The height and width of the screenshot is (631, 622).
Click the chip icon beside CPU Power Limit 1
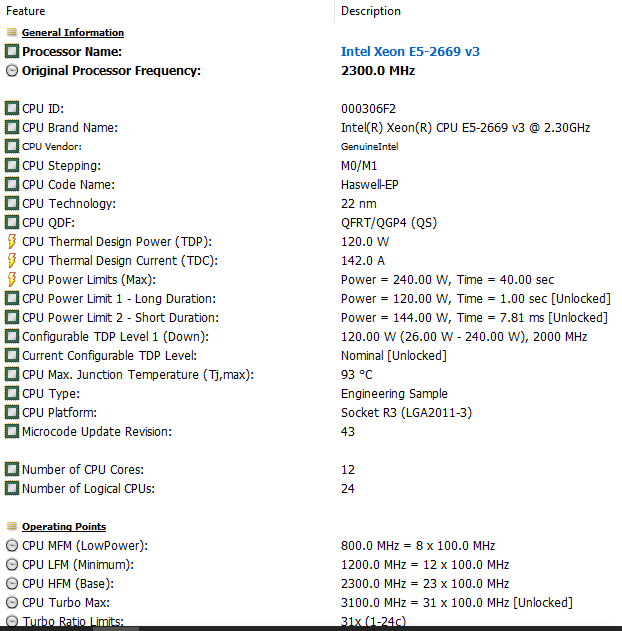pos(12,298)
